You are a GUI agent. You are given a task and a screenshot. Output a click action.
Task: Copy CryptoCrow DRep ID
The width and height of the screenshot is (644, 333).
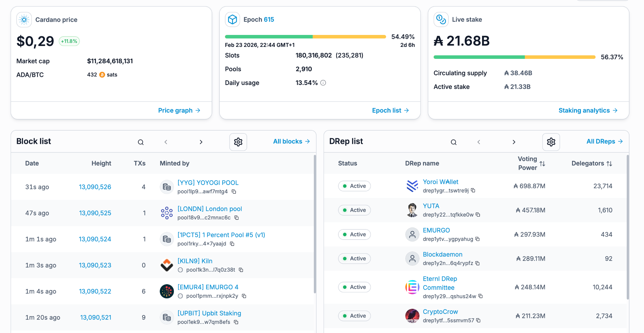[479, 320]
